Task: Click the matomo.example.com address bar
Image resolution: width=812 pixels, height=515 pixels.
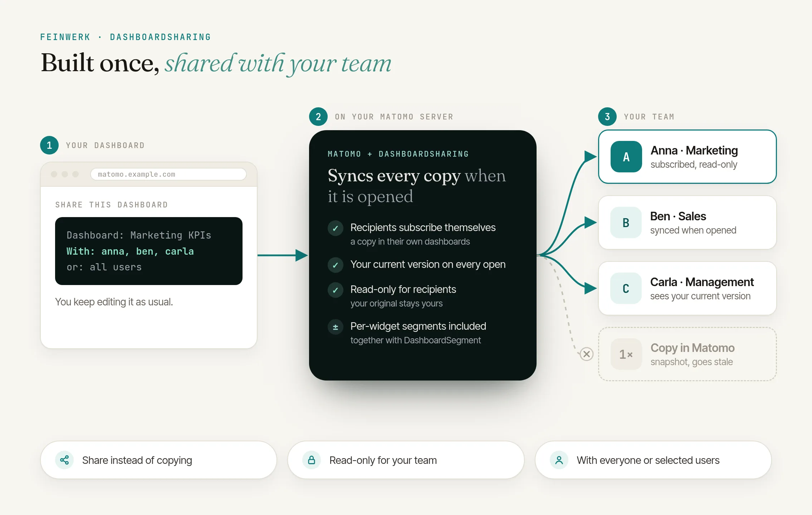Action: click(168, 174)
